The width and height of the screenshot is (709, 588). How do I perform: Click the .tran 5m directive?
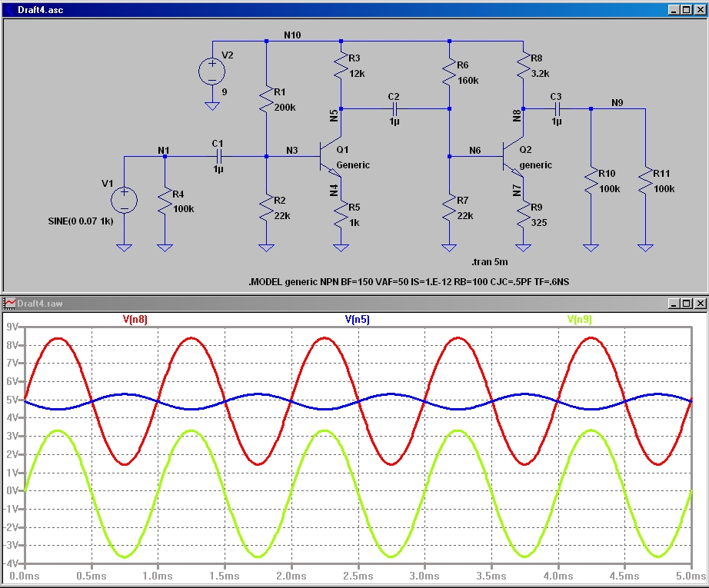coord(490,262)
